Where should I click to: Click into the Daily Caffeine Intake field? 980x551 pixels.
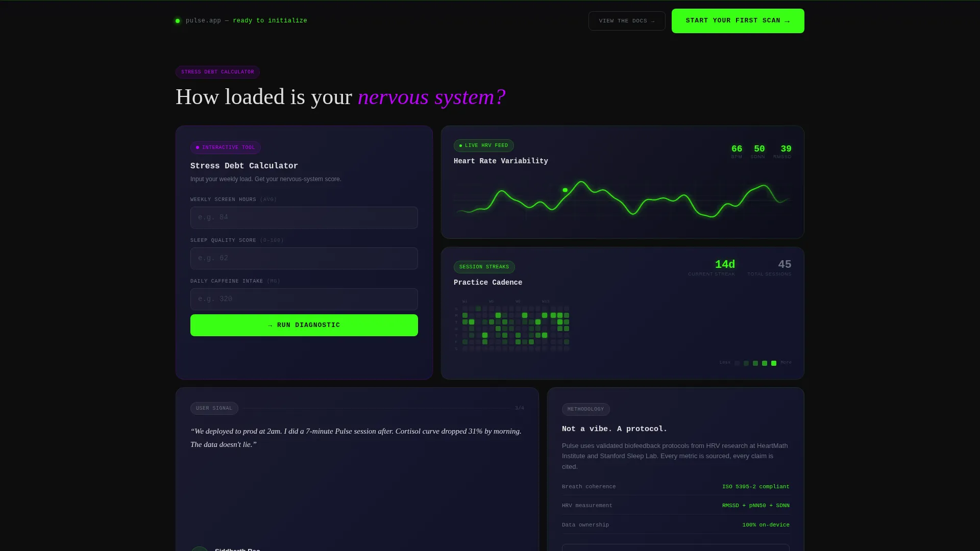304,299
